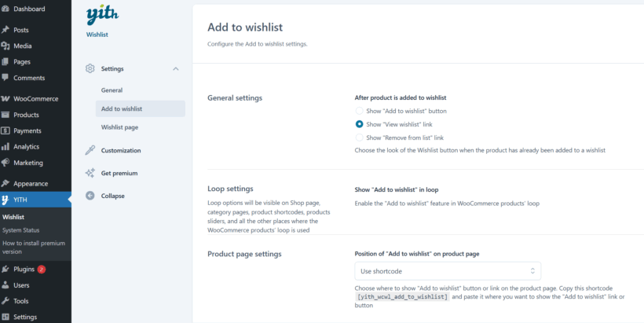
Task: Click the Settings gear icon
Action: point(90,69)
